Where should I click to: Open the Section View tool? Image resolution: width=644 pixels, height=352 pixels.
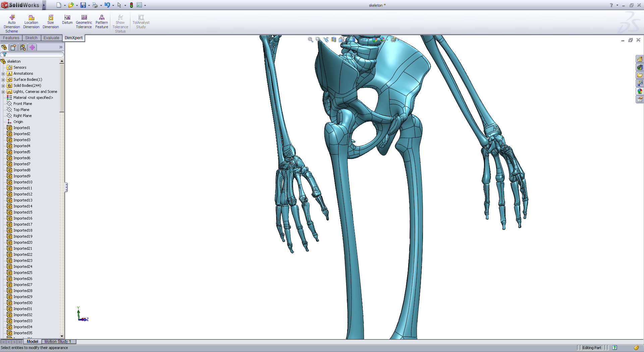[333, 39]
